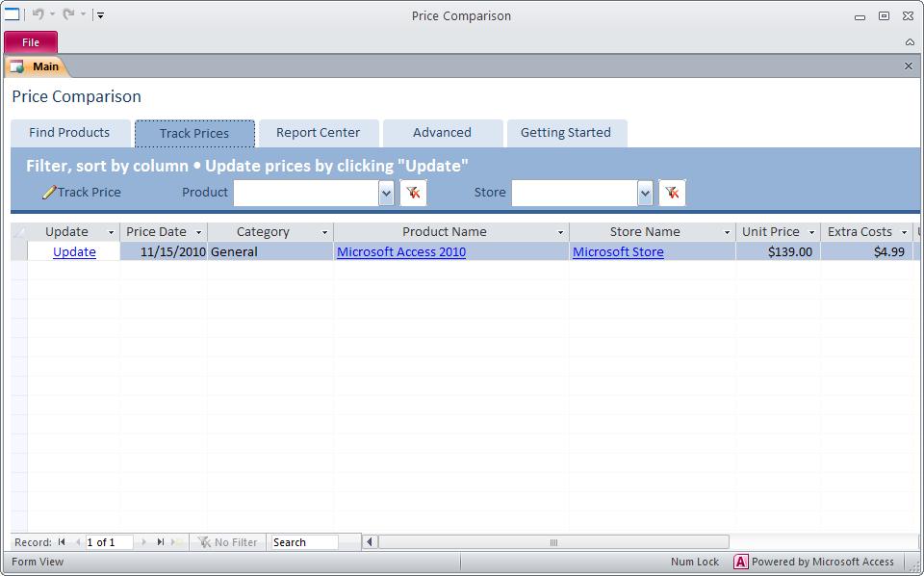Click the Form View status bar label
Viewport: 924px width, 576px height.
(38, 562)
